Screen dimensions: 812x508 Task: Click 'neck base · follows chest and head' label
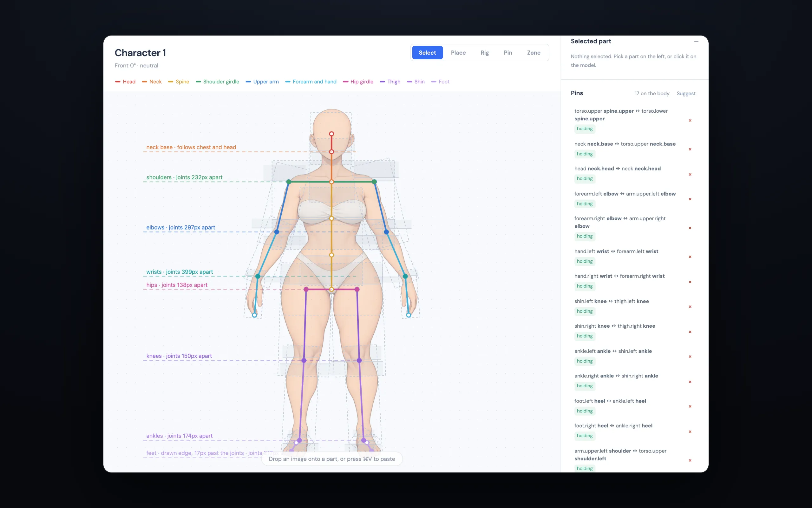click(x=191, y=147)
